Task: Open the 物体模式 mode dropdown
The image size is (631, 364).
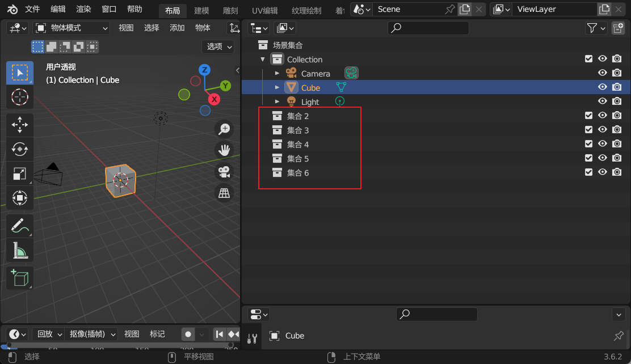Action: click(x=71, y=28)
